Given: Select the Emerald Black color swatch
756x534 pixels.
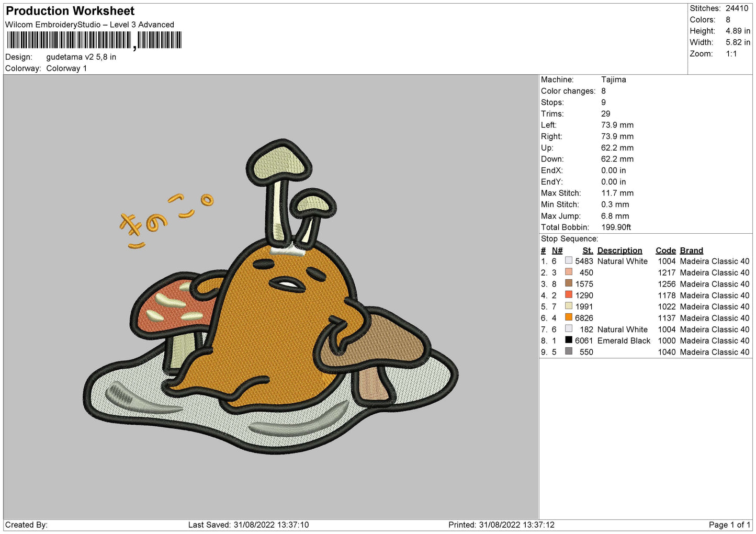Looking at the screenshot, I should click(569, 340).
